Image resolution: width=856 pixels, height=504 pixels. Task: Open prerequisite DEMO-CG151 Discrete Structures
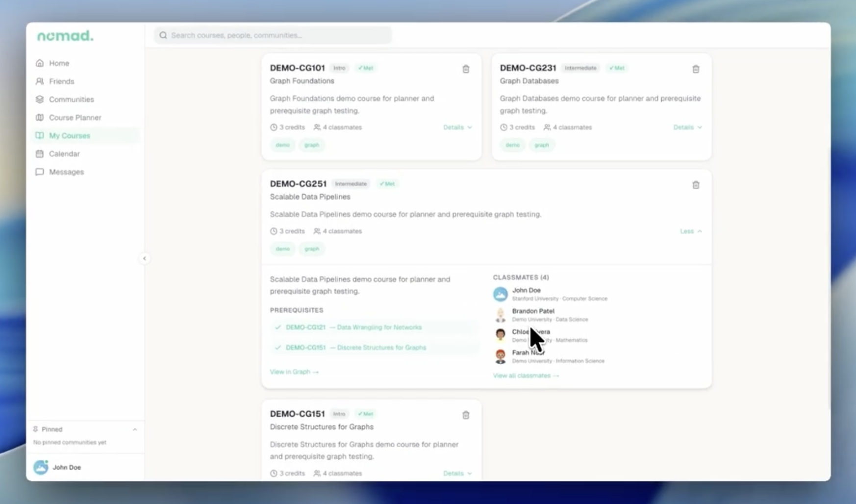click(375, 348)
